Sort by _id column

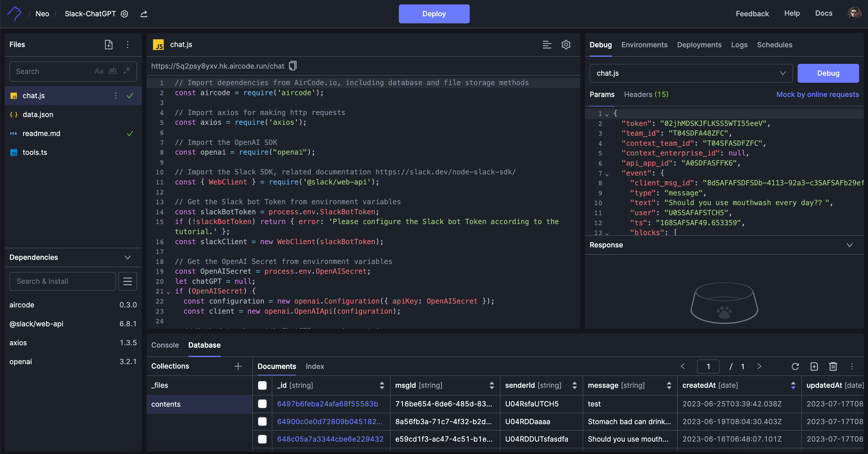point(382,385)
